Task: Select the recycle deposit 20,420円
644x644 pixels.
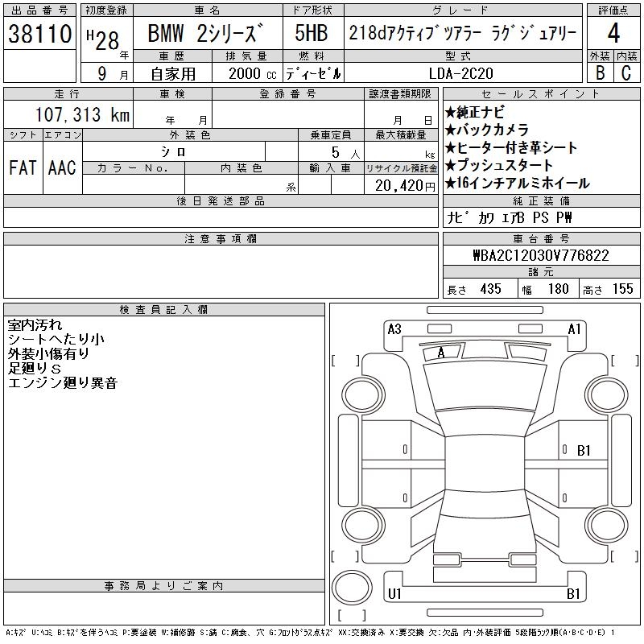Action: tap(405, 186)
